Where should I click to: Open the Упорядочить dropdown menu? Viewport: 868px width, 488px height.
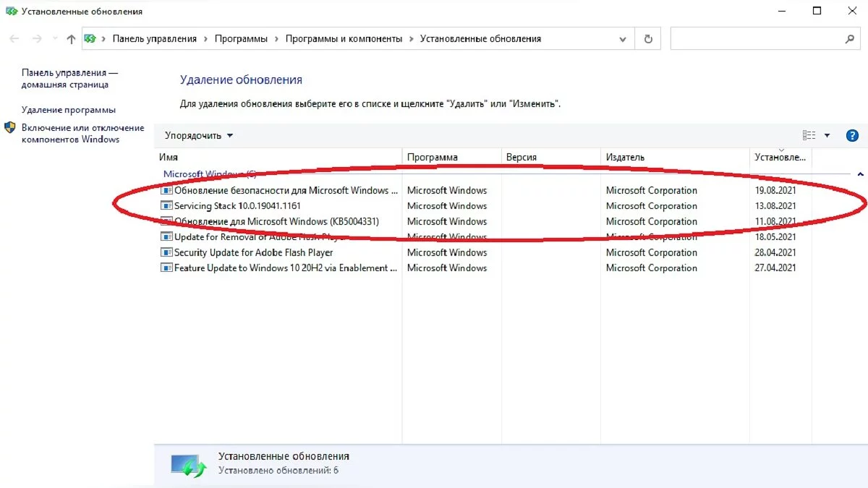point(199,135)
